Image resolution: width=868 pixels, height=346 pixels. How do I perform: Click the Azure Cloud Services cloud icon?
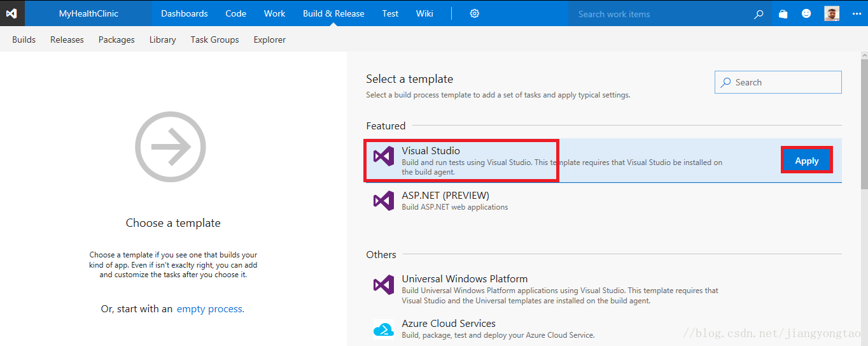click(x=384, y=329)
